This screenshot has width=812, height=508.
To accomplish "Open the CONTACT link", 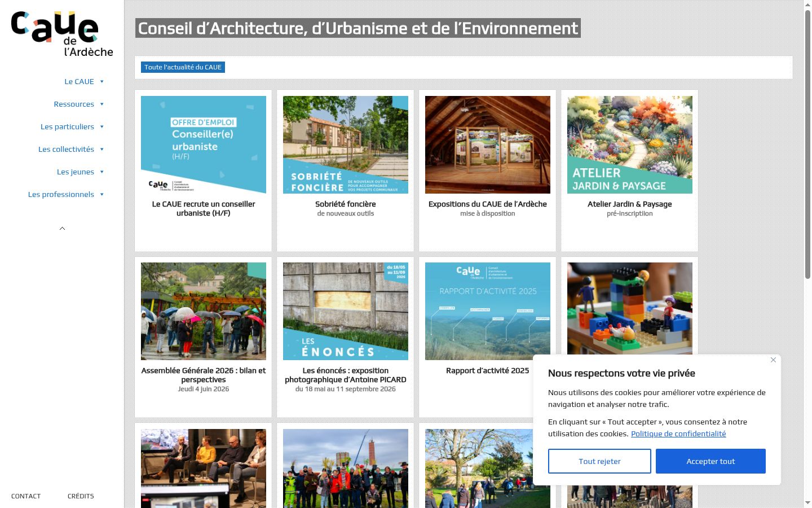I will (26, 496).
